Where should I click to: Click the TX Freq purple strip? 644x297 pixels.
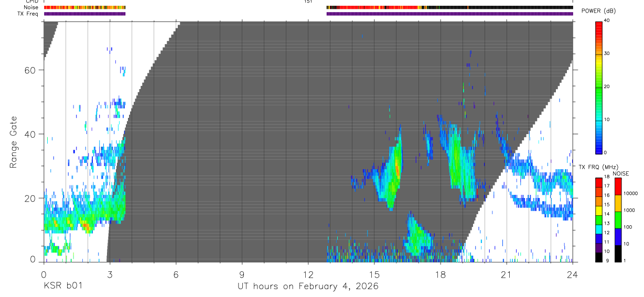coord(308,14)
